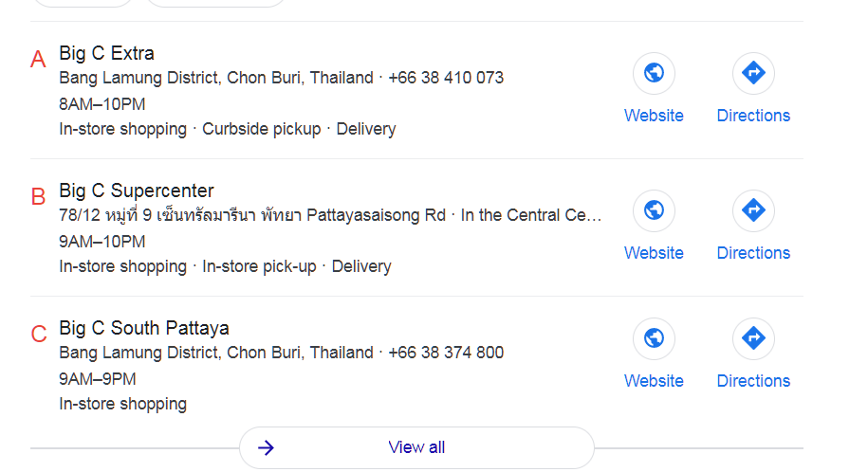Click the arrow icon in the View all button
The width and height of the screenshot is (868, 472).
click(267, 447)
